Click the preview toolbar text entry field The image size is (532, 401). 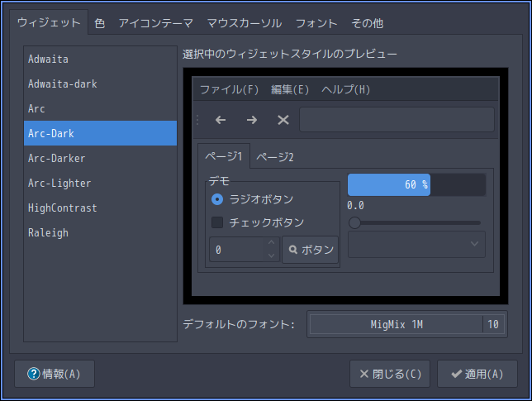coord(397,120)
